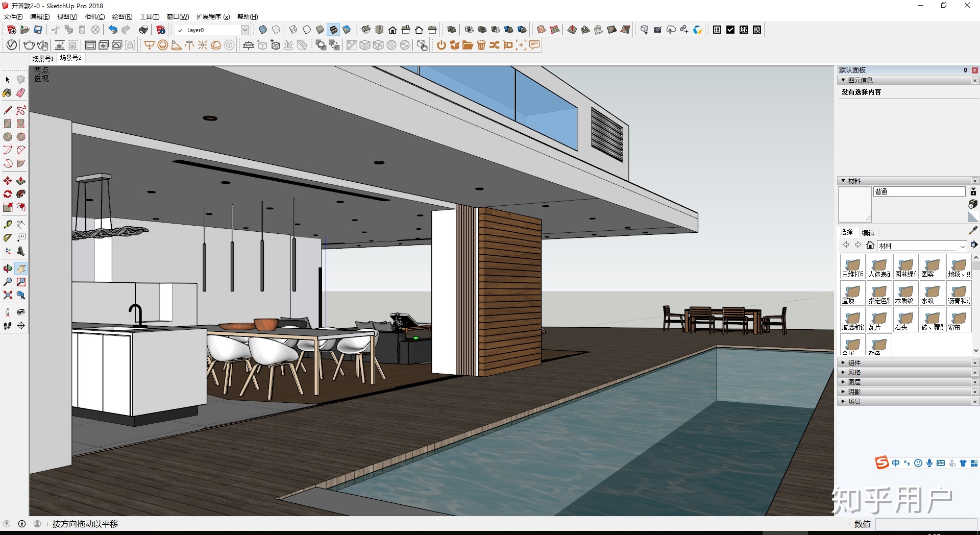Select the Tape Measure tool
Viewport: 980px width, 535px height.
(7, 224)
